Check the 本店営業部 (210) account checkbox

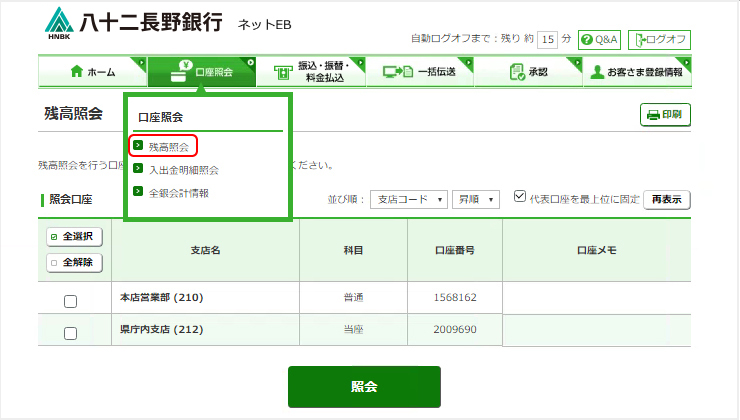tap(71, 301)
